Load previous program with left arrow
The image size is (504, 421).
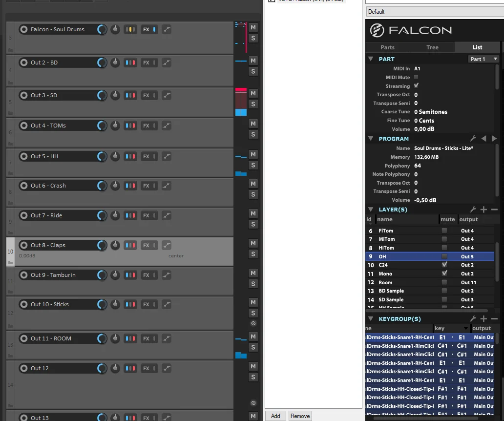484,139
